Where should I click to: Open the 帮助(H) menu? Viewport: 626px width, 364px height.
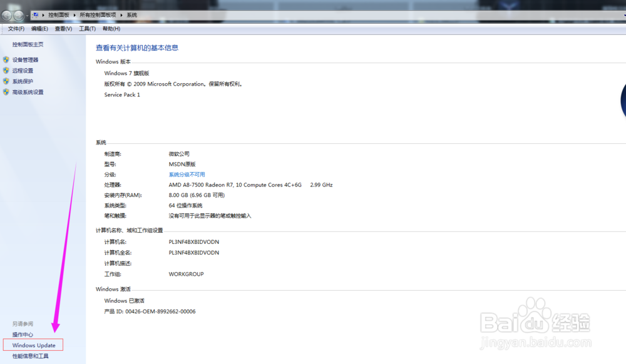[111, 28]
